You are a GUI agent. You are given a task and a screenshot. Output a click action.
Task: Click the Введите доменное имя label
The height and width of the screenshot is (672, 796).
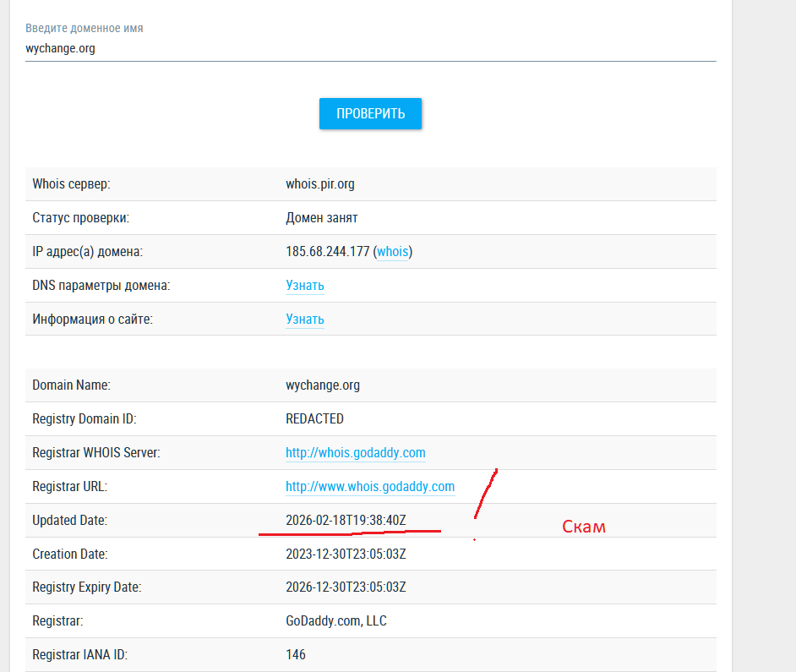pyautogui.click(x=84, y=28)
